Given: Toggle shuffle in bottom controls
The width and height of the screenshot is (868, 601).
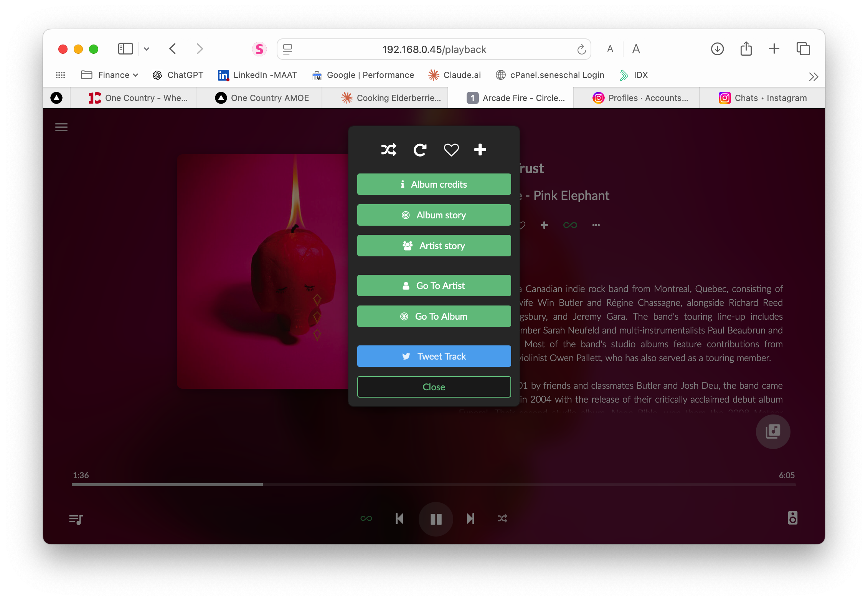Looking at the screenshot, I should click(x=503, y=519).
